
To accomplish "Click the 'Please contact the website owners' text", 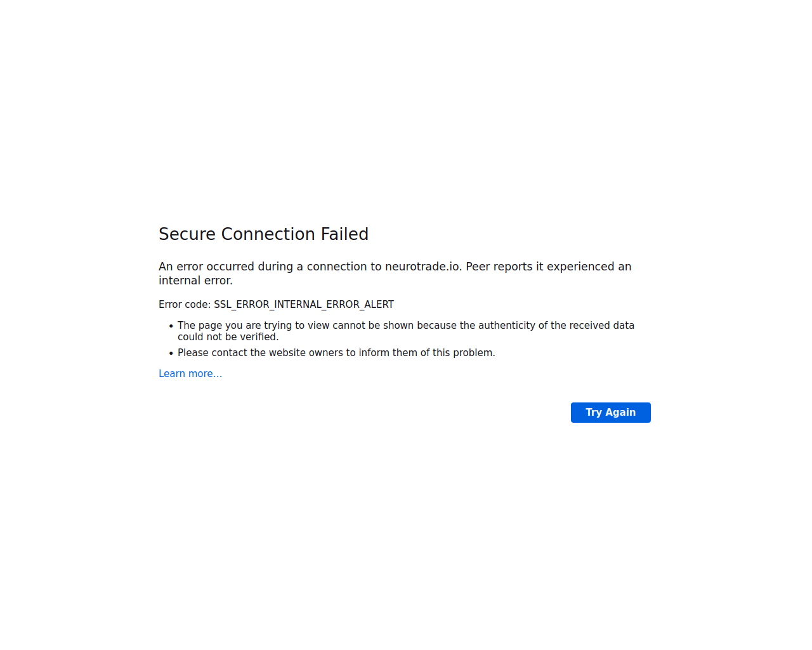I will pos(260,353).
